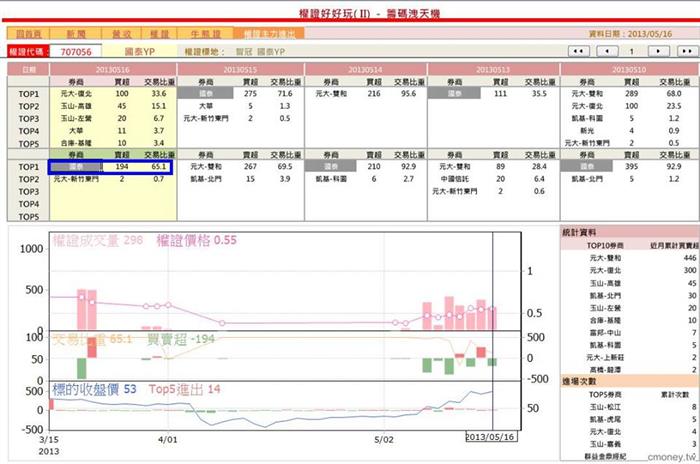
Task: Open the 回首頁 tab
Action: pos(28,34)
